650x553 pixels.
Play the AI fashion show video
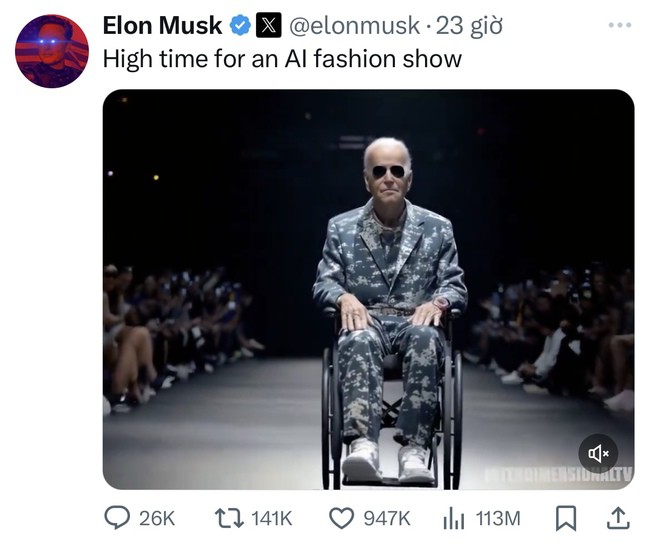[368, 289]
